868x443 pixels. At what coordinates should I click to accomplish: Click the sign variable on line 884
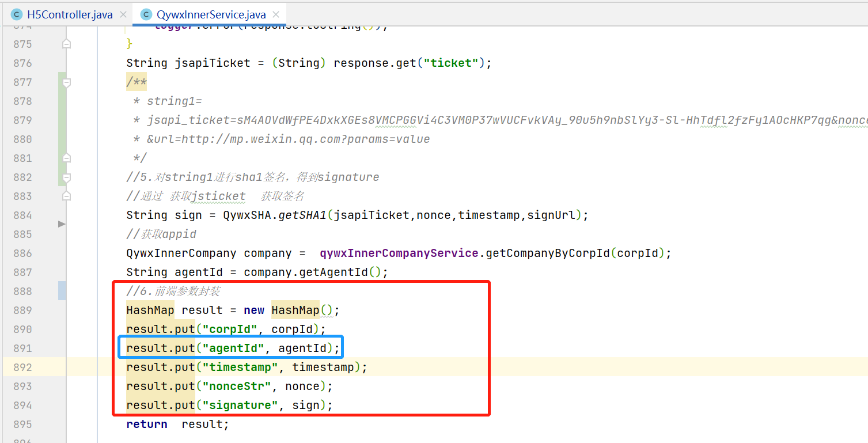[x=188, y=215]
